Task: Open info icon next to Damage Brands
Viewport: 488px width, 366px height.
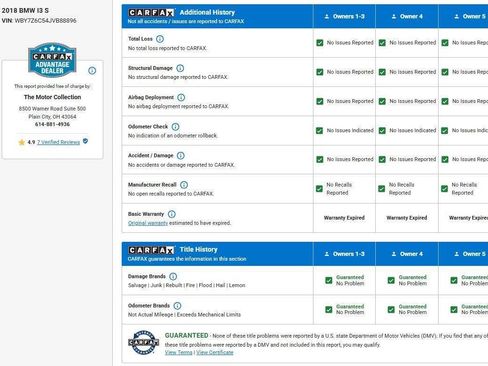Action: pos(173,276)
